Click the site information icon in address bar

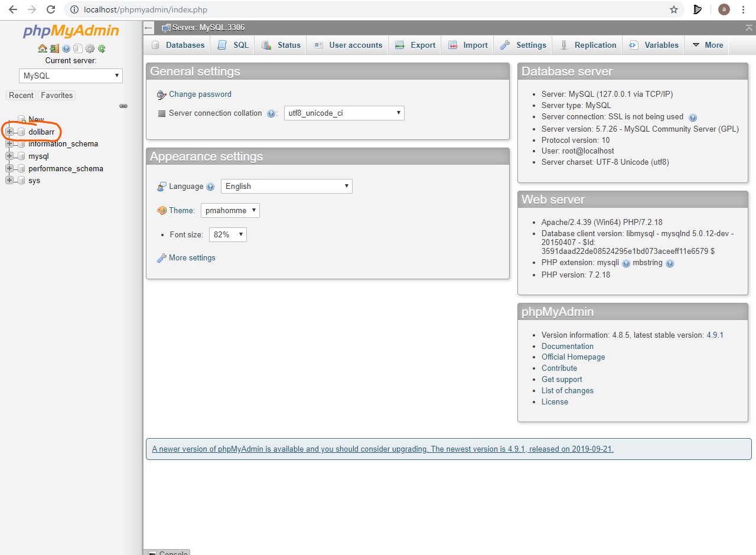point(74,9)
